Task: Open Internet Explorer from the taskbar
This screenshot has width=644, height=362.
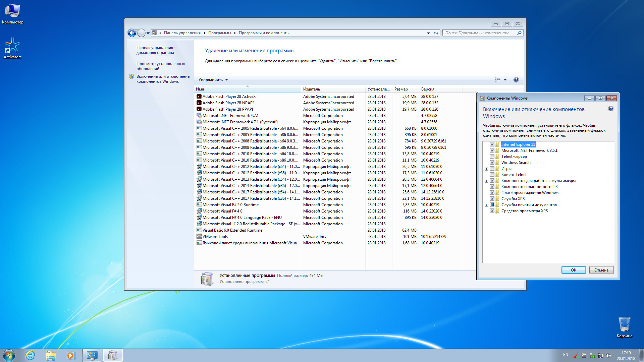Action: [30, 355]
